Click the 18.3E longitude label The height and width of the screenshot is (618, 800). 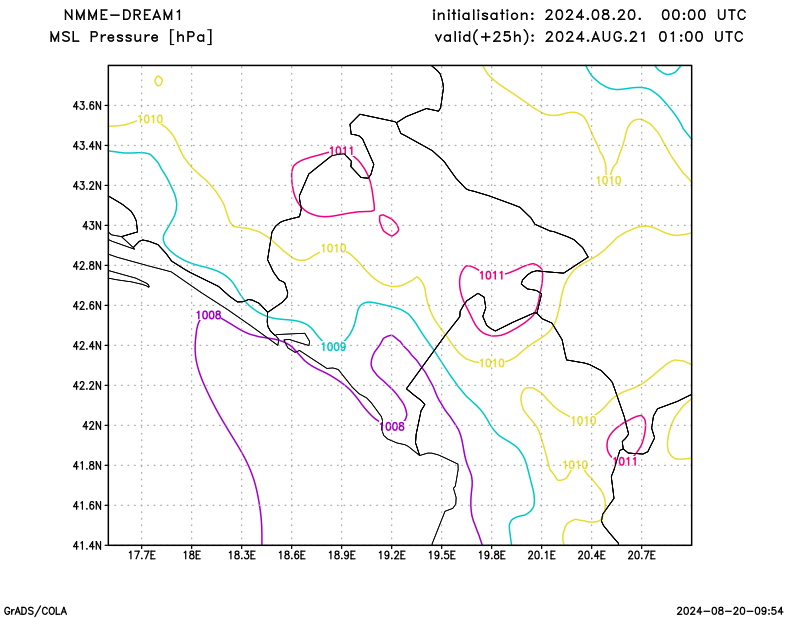click(242, 555)
